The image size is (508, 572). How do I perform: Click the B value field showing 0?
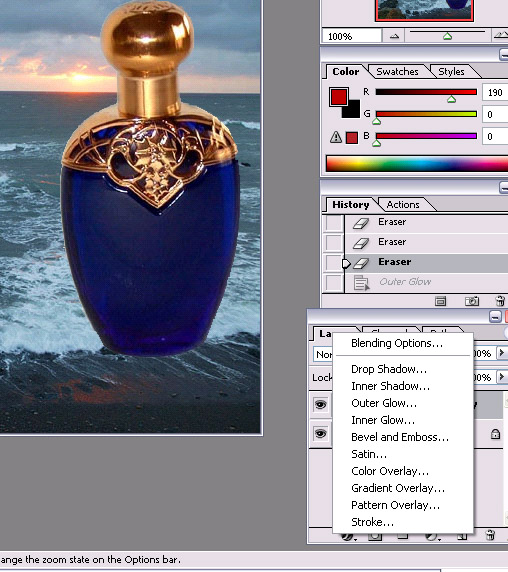click(x=495, y=136)
